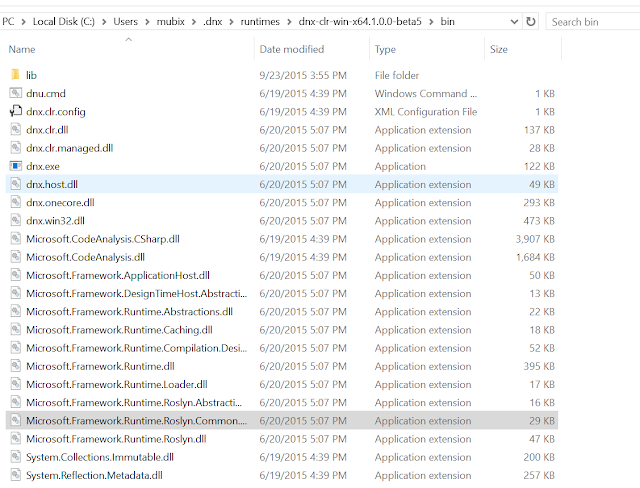
Task: Click the System.Collections.Immutable.dll file icon
Action: click(x=16, y=457)
